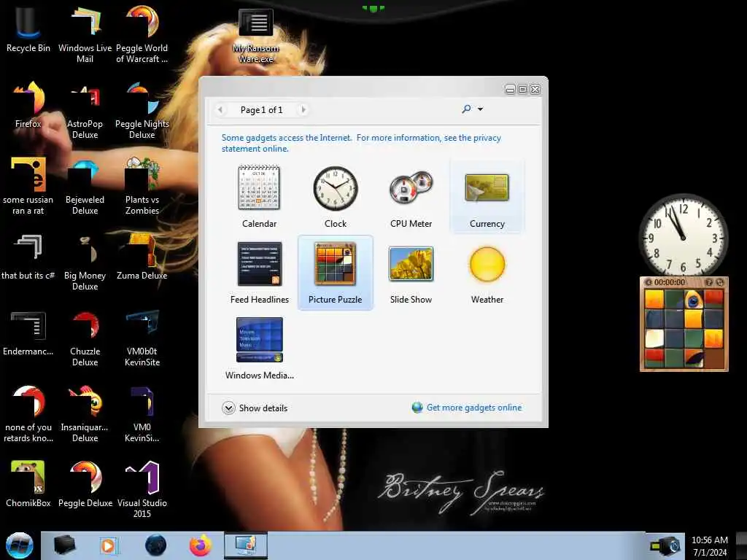Click VM0b0t KevinSite desktop icon
The image size is (747, 560).
tap(142, 338)
